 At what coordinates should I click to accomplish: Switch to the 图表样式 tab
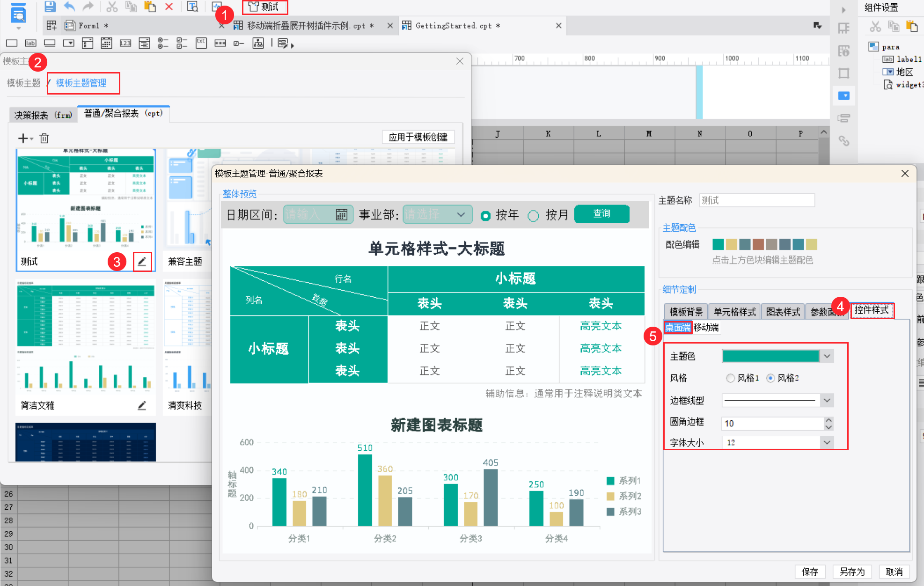[782, 312]
